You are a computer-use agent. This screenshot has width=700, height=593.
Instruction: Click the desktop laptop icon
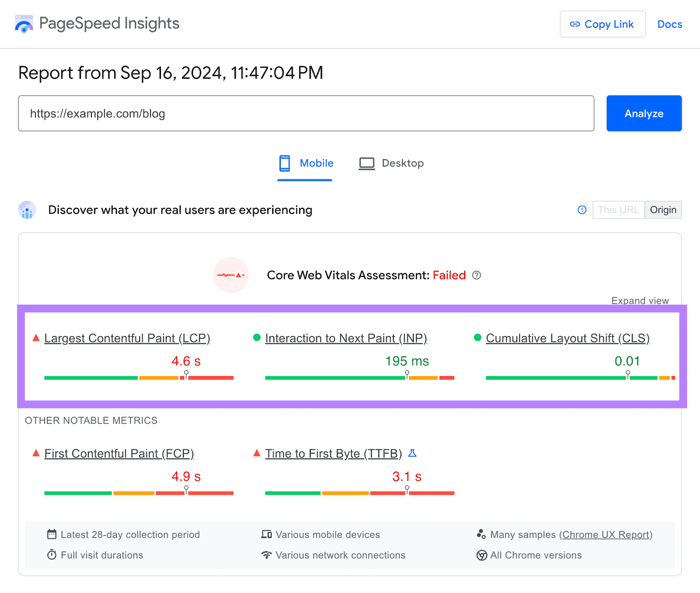click(x=367, y=164)
